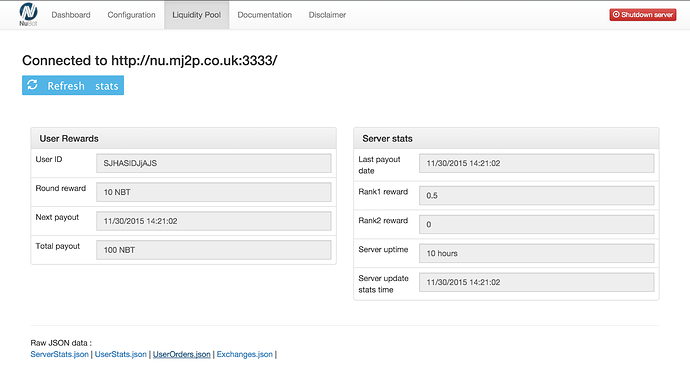Image resolution: width=690 pixels, height=390 pixels.
Task: Click the Last payout date field
Action: (x=536, y=163)
